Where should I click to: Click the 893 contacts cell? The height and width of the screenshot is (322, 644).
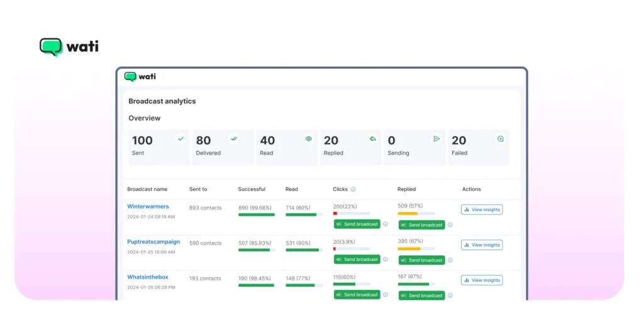pos(206,208)
